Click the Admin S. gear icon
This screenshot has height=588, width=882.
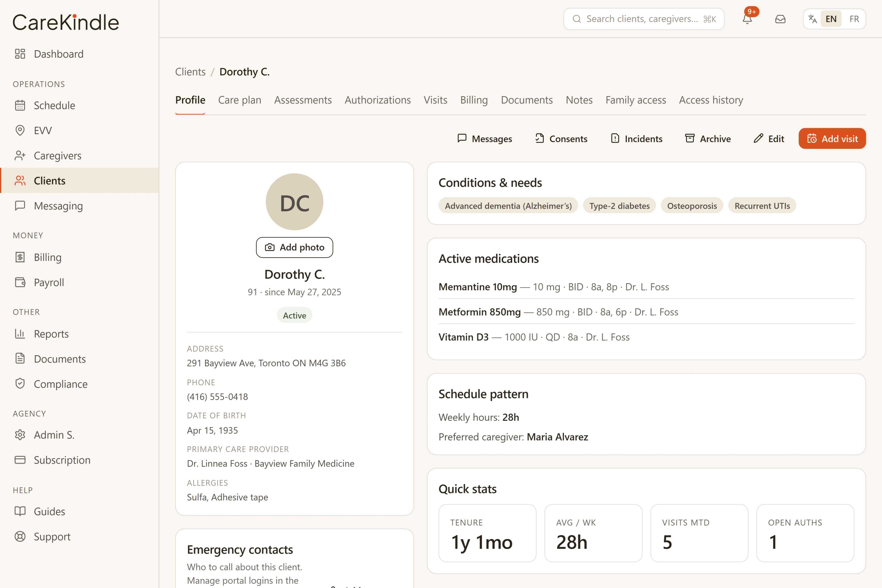[x=20, y=435]
